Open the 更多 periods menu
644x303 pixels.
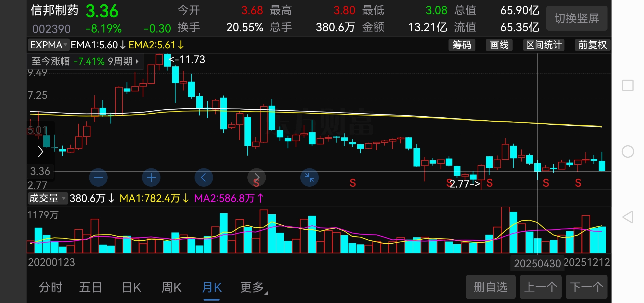click(253, 287)
